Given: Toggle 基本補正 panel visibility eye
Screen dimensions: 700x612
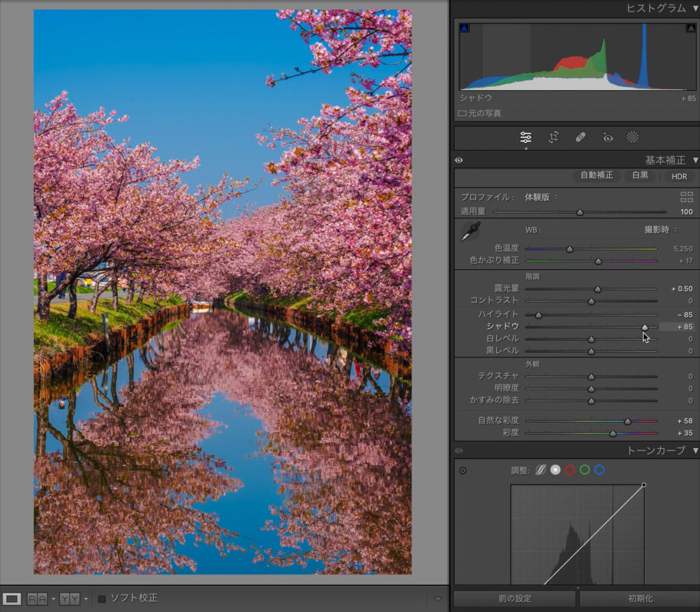Looking at the screenshot, I should pos(459,161).
